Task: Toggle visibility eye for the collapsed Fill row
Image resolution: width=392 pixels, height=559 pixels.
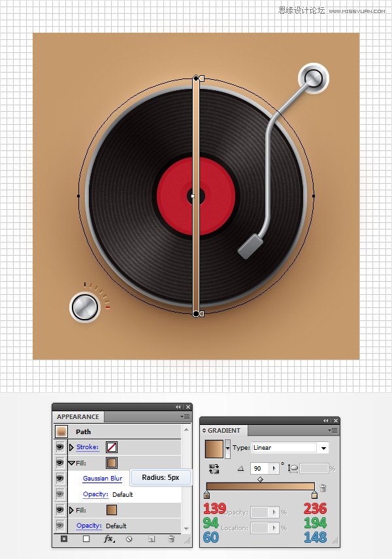Action: [60, 510]
